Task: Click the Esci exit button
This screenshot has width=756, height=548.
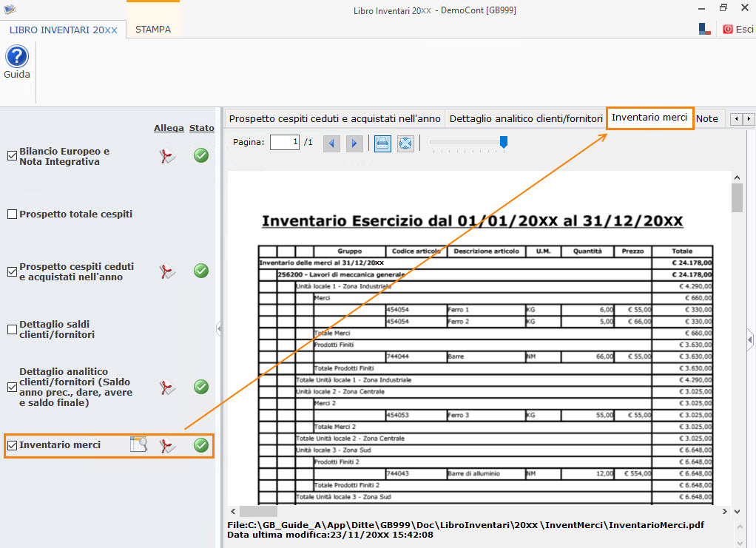Action: 738,30
